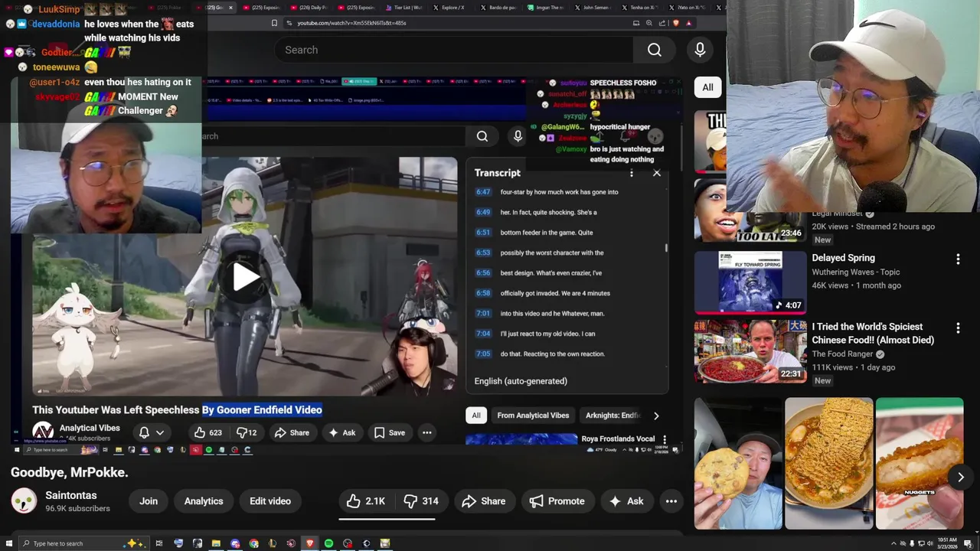980x551 pixels.
Task: Click inner video's dislike showing 12
Action: coord(246,432)
